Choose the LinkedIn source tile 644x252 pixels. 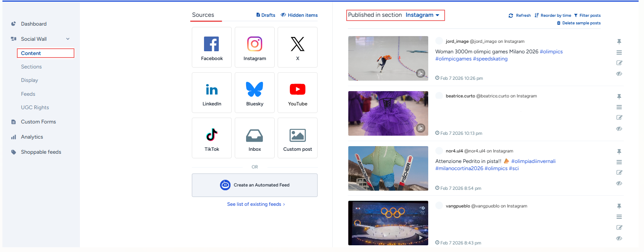[x=212, y=92]
